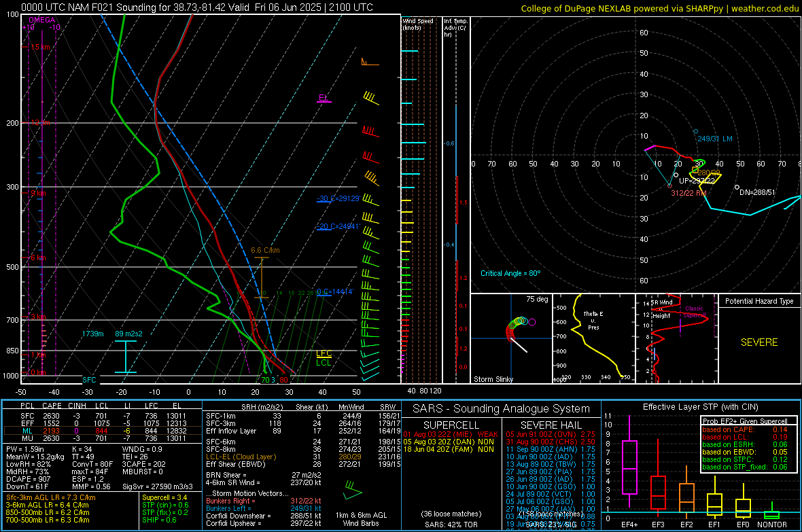Click the Eff Inflow Layer row

(x=303, y=431)
